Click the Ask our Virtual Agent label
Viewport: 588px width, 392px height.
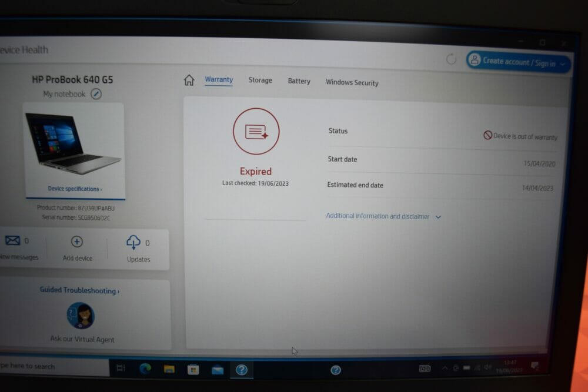click(82, 339)
